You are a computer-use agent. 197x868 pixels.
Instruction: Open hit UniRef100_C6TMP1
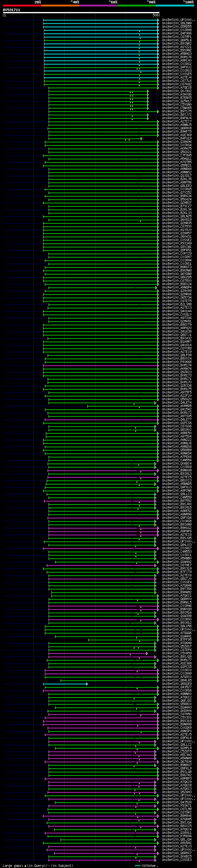[x=177, y=37]
